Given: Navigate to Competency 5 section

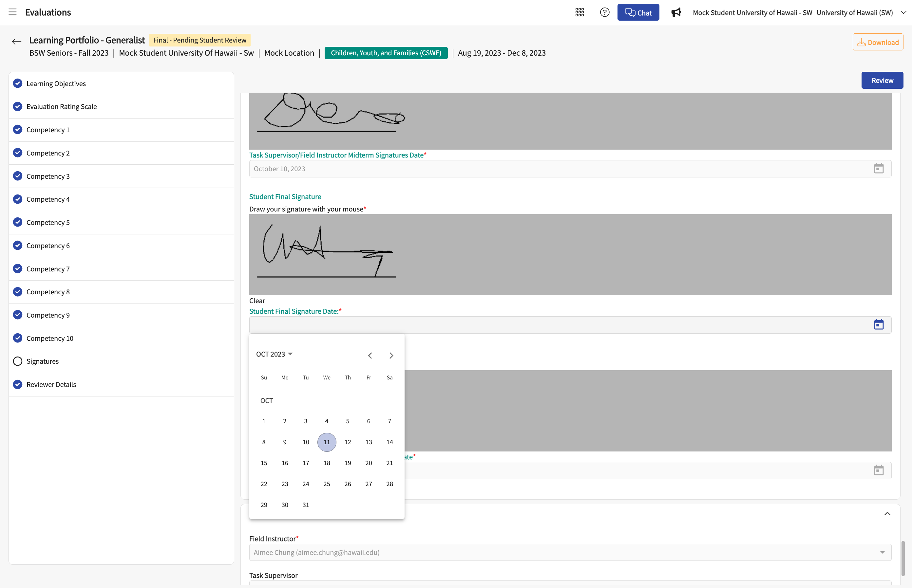Looking at the screenshot, I should point(121,222).
